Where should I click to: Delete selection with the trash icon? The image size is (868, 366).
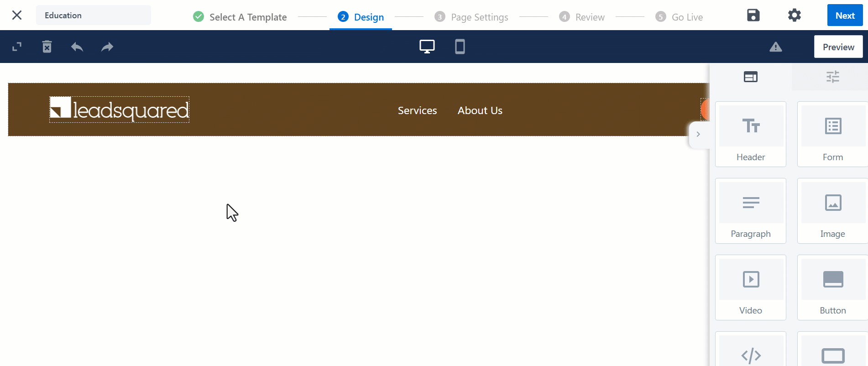(x=47, y=47)
